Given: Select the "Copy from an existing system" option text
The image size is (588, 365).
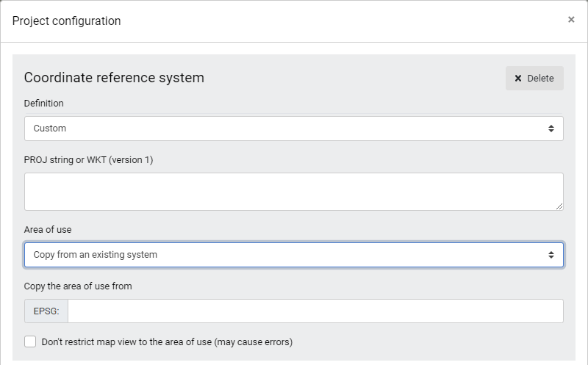Looking at the screenshot, I should 96,255.
